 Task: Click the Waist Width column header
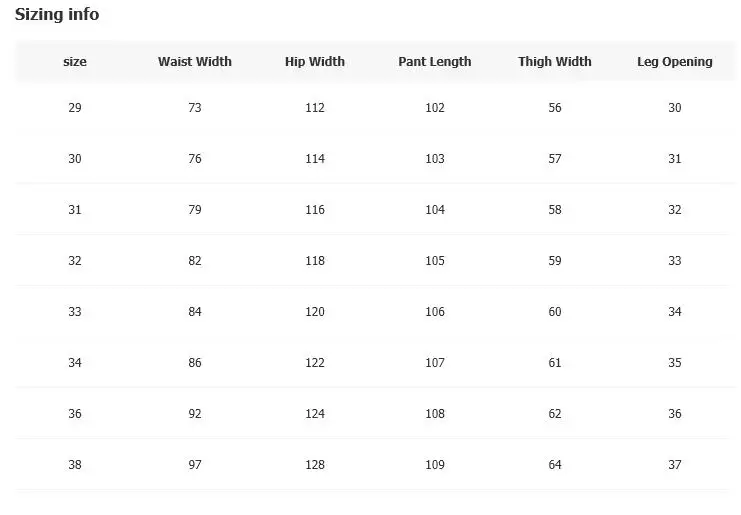coord(195,62)
